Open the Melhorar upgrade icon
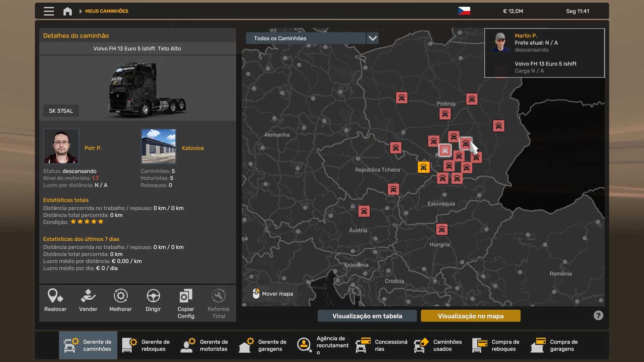Viewport: 644px width, 362px height. click(120, 296)
